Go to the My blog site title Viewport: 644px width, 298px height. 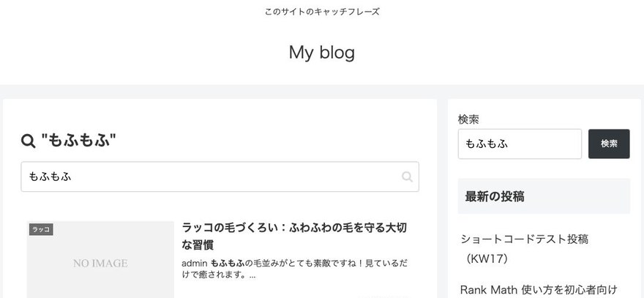[321, 53]
